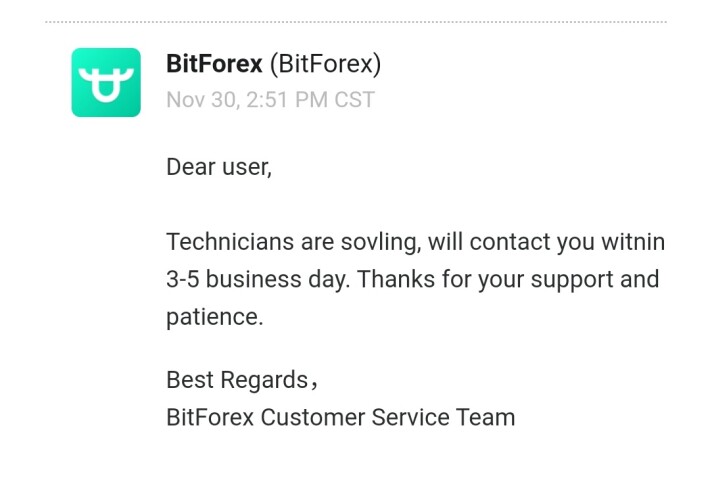Click the dotted separator line above message
Viewport: 710px width, 482px height.
pos(355,21)
